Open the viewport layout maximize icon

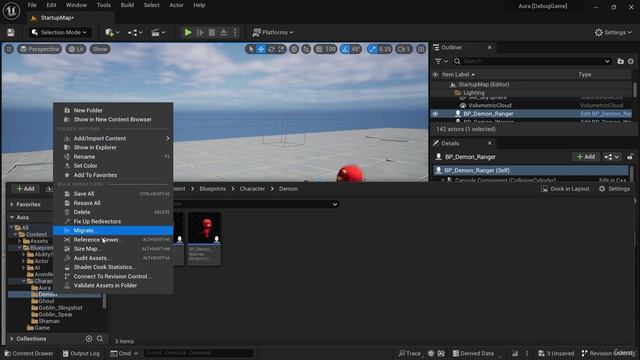(x=421, y=49)
